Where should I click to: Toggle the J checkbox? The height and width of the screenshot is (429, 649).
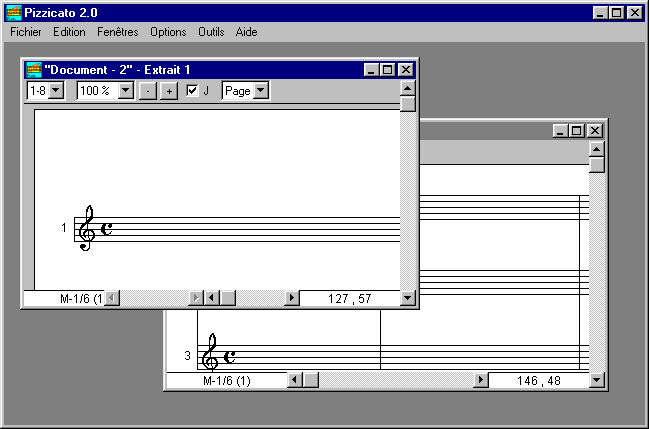tap(192, 90)
